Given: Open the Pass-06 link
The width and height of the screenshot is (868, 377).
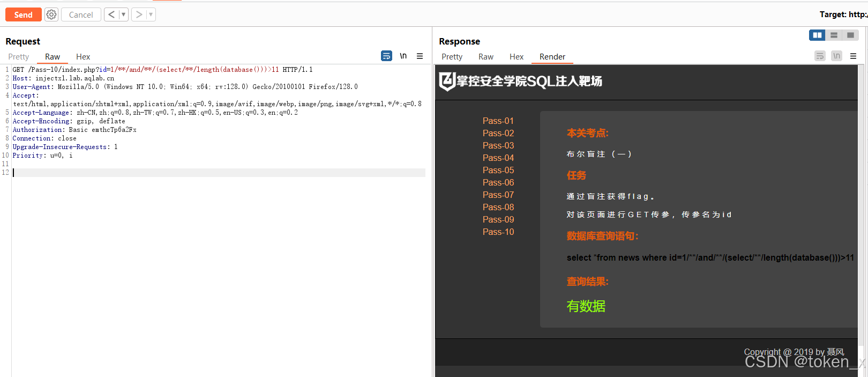Looking at the screenshot, I should click(498, 183).
